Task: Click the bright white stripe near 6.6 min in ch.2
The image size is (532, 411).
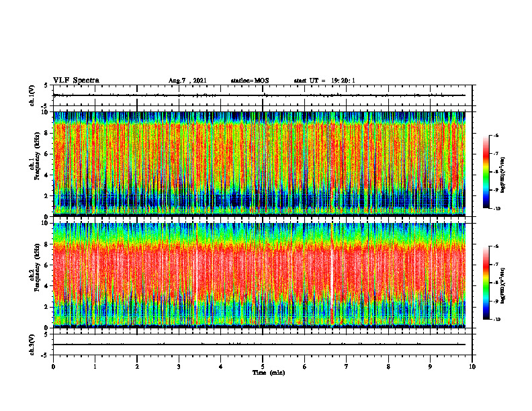Action: point(332,275)
